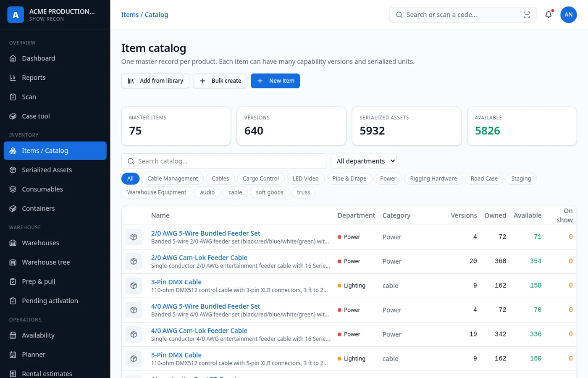
Task: Open 2/0 AWG Cam-Lok Feeder Cable link
Action: click(x=199, y=257)
